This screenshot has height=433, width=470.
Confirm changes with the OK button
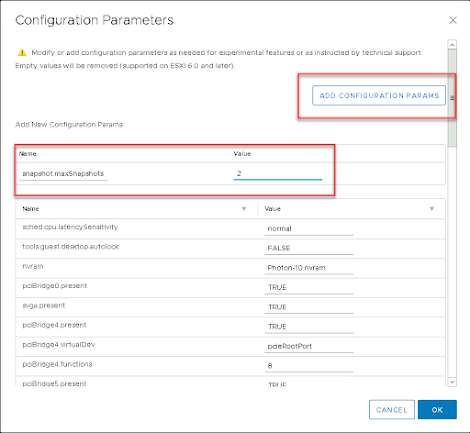point(437,410)
